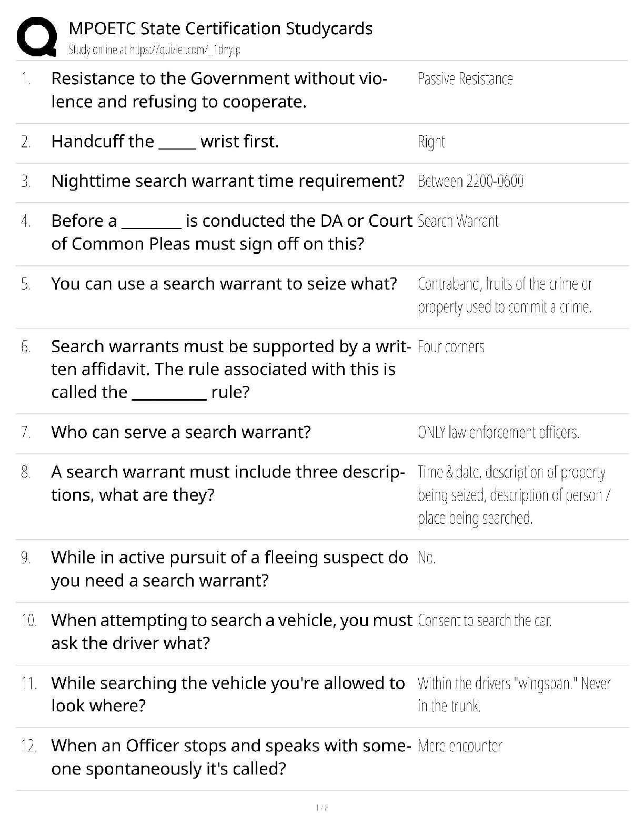Click the Quizlet Q logo icon
The width and height of the screenshot is (644, 834).
point(37,36)
